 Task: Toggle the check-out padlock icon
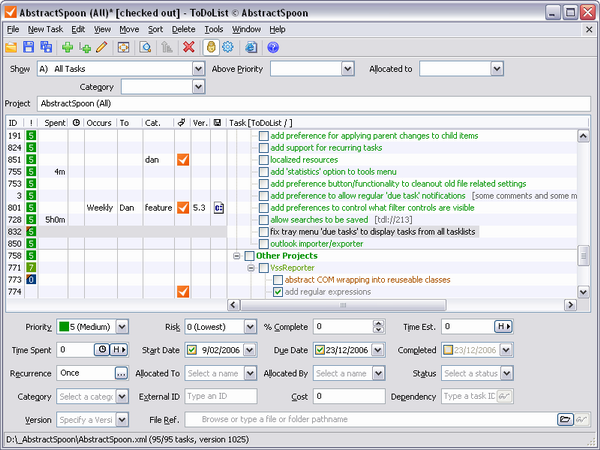211,47
